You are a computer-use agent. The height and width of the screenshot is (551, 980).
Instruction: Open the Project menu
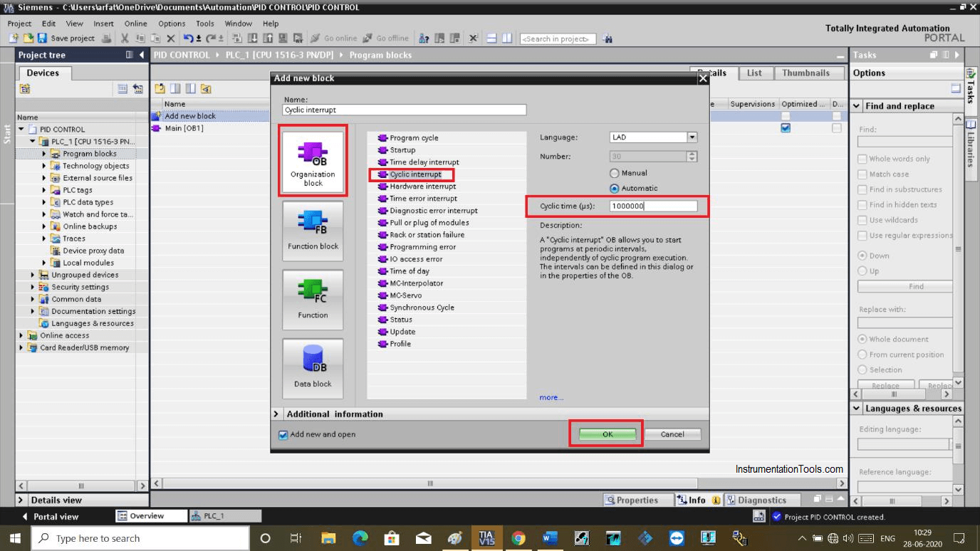tap(19, 23)
